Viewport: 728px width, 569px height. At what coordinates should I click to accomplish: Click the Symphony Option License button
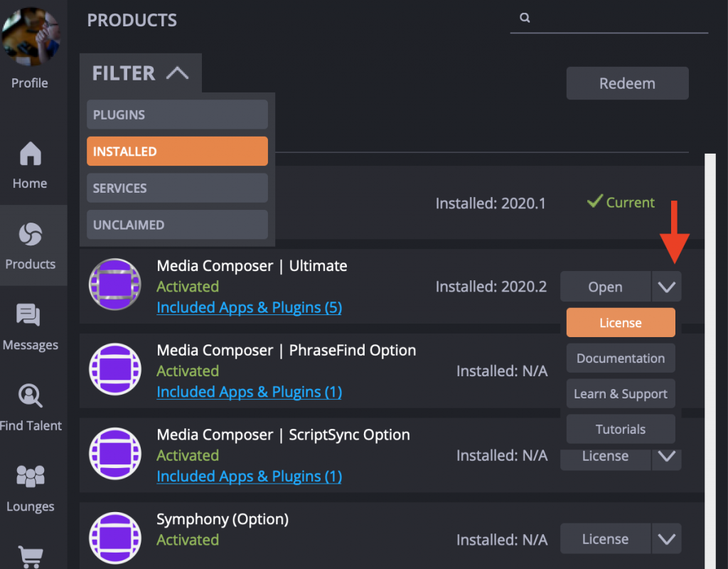pos(605,539)
